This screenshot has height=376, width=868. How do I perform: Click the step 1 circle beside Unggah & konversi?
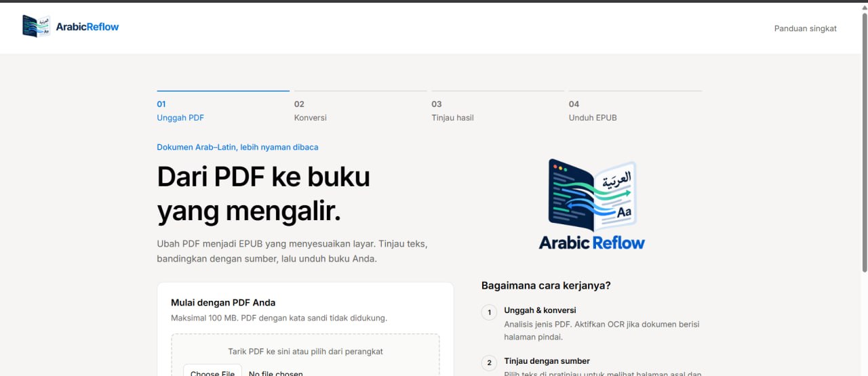tap(489, 312)
